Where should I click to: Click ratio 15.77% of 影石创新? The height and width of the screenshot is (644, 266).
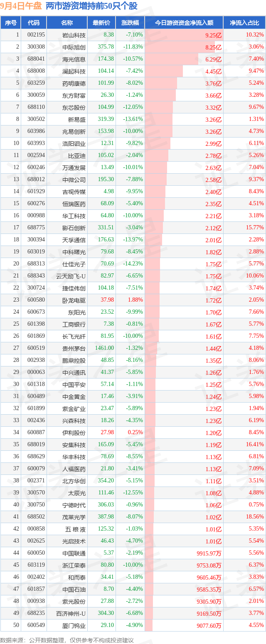[x=254, y=228]
